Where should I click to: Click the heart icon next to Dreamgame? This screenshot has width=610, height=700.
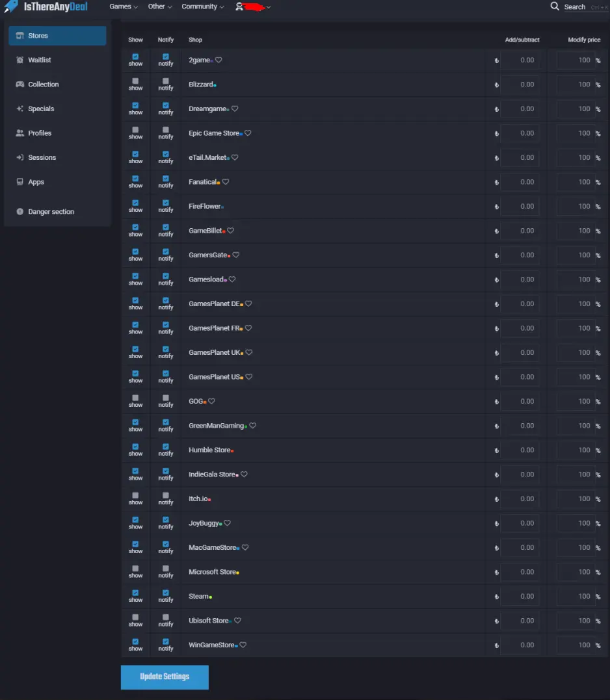point(235,109)
